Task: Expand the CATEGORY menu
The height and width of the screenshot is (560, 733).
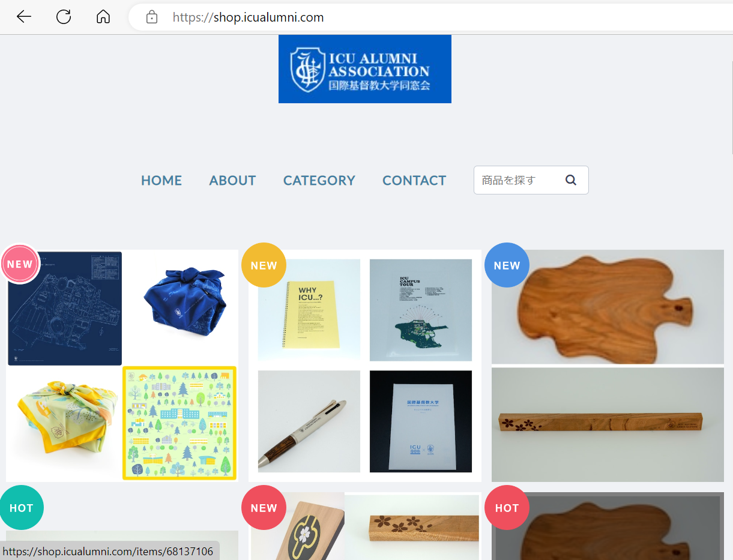Action: [319, 181]
